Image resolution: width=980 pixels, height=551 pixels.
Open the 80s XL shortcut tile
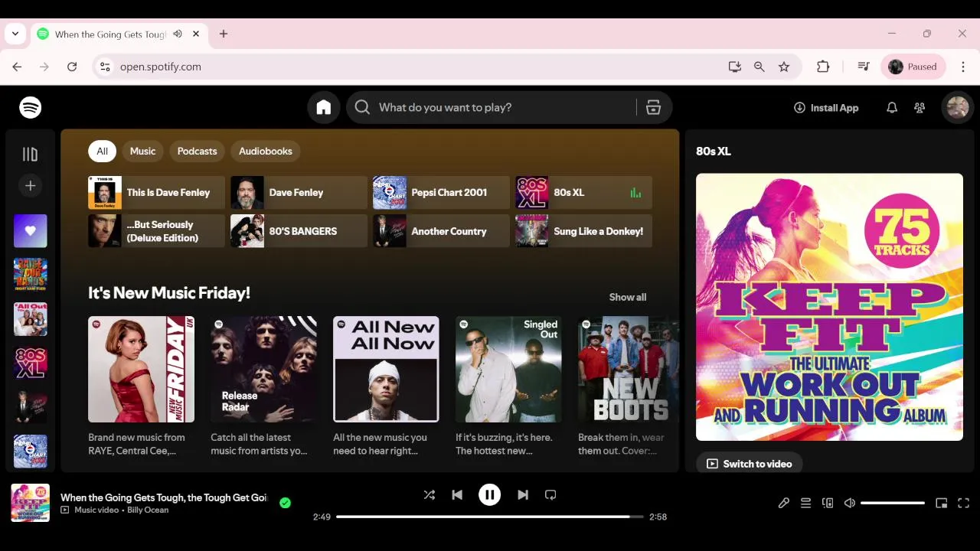point(583,193)
